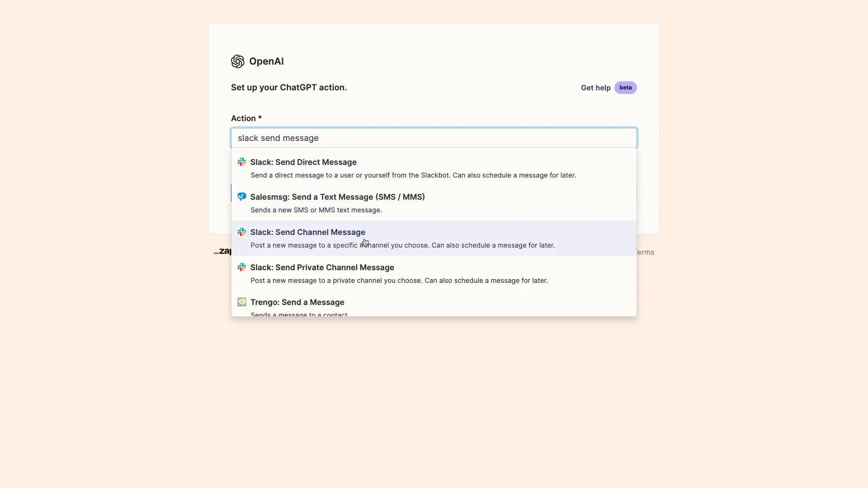Click the Salesmsg app icon

point(242,196)
